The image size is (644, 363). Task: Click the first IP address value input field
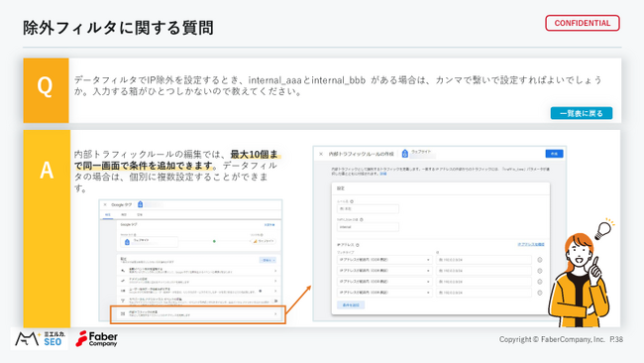[x=483, y=260]
